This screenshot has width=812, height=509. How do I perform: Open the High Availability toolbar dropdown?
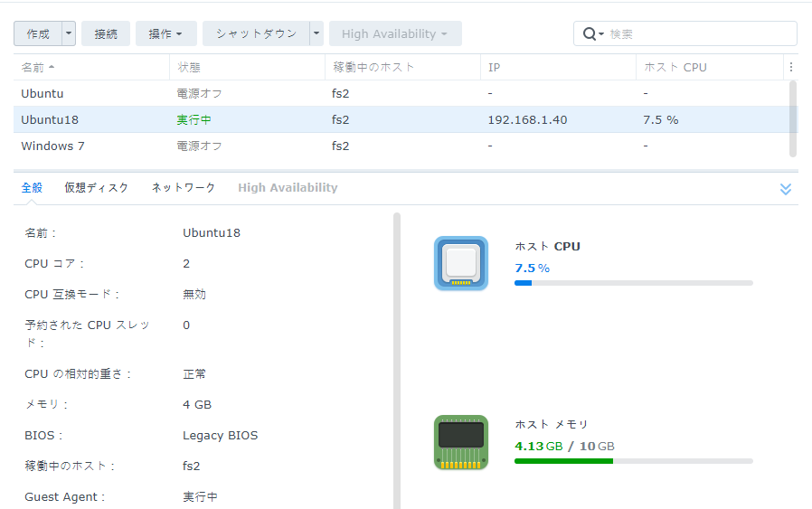click(x=395, y=34)
